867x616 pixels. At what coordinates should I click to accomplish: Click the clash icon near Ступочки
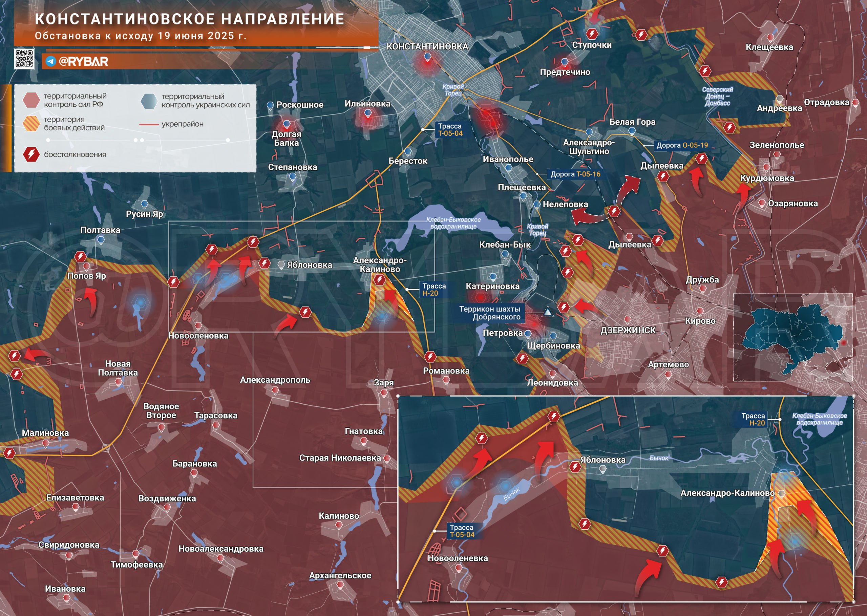pos(592,34)
